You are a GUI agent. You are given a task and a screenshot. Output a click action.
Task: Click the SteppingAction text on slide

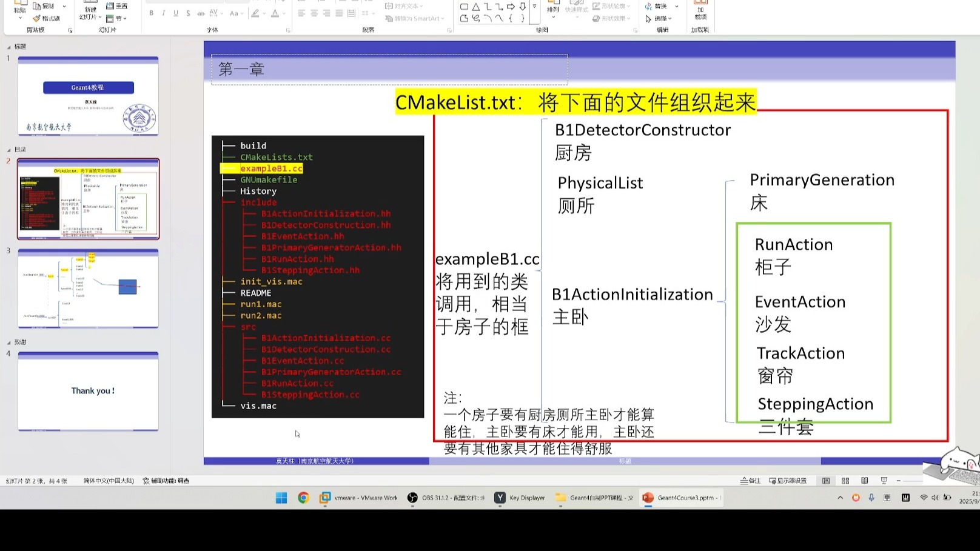[x=816, y=404]
